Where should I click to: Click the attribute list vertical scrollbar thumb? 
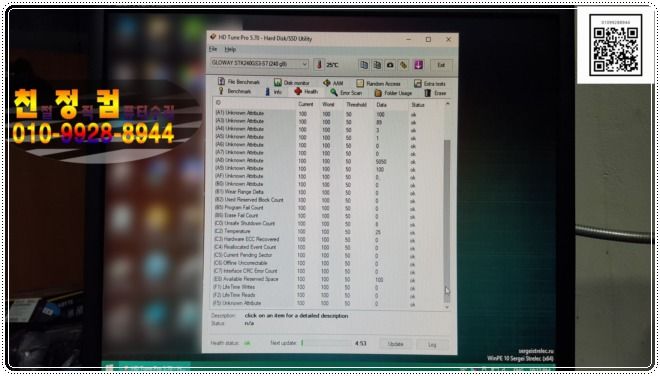(x=447, y=221)
